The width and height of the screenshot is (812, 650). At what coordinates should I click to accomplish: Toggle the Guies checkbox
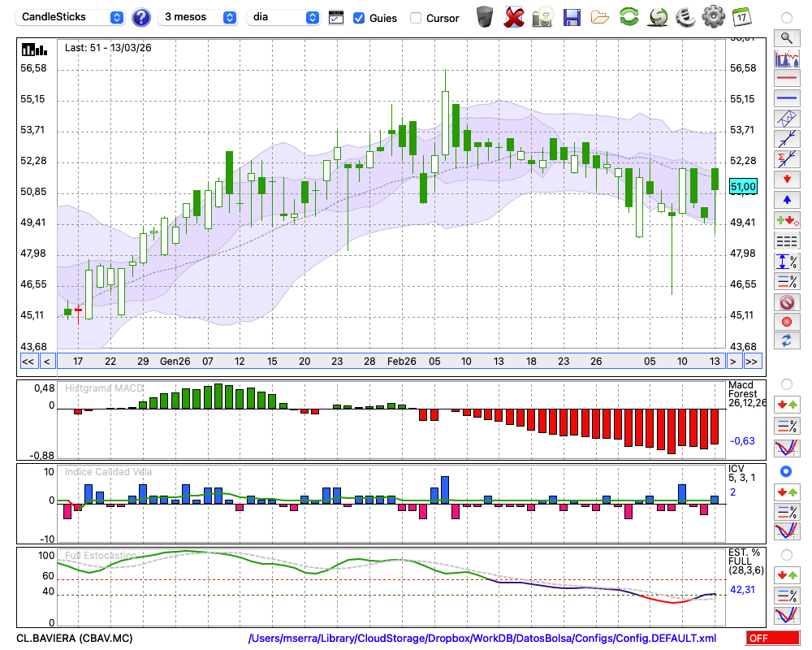(x=358, y=18)
